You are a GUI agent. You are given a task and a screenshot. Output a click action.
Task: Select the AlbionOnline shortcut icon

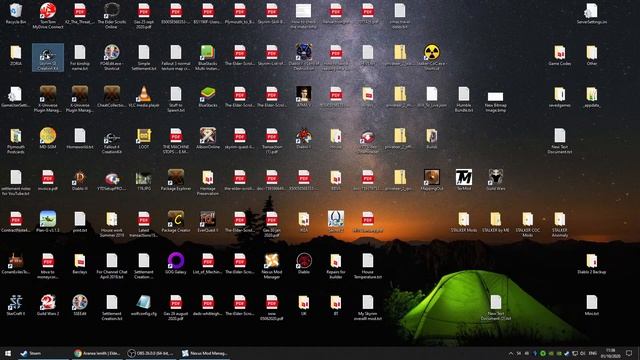coord(207,139)
